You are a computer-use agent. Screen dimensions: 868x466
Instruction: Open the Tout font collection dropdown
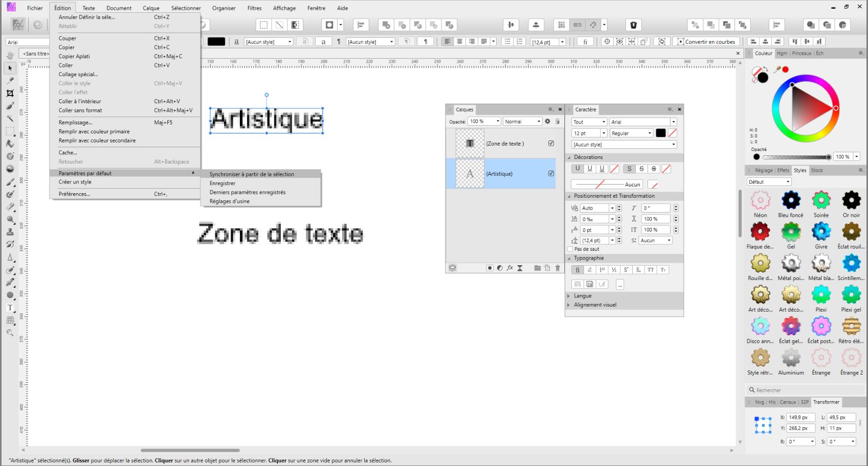(x=589, y=122)
